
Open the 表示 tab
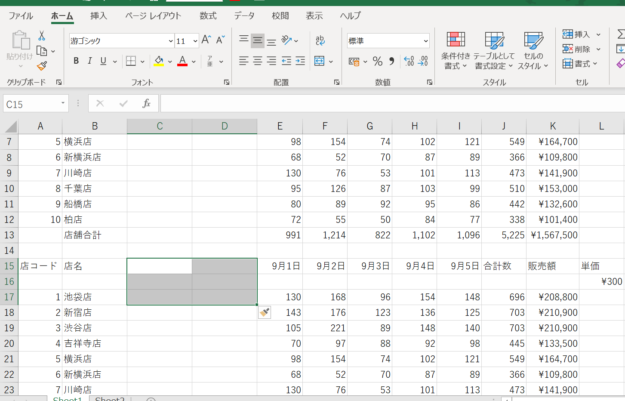pyautogui.click(x=314, y=16)
